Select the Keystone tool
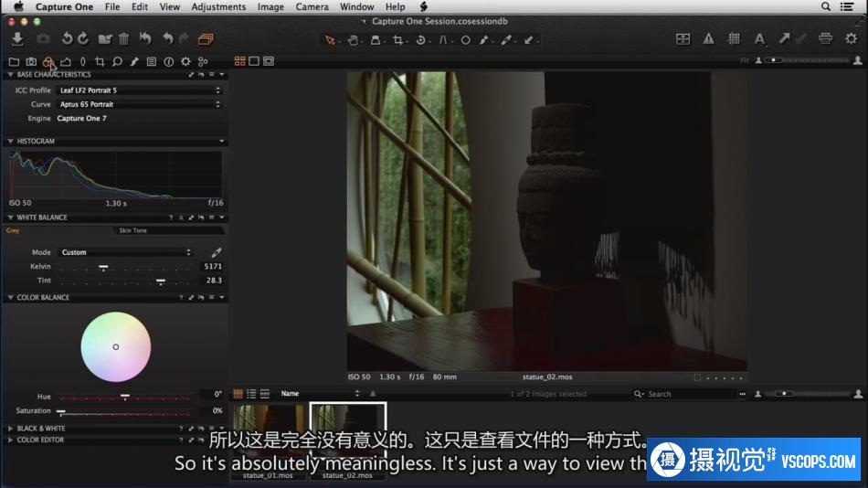This screenshot has height=488, width=868. [443, 40]
